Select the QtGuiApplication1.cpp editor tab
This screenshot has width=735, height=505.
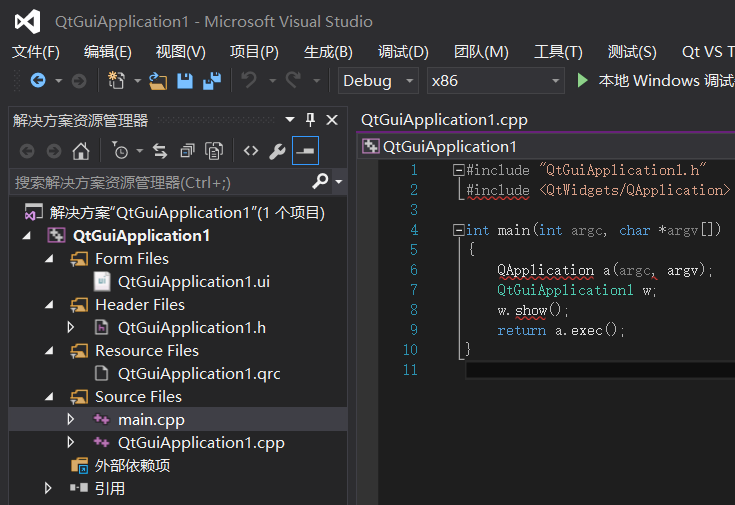click(x=444, y=120)
